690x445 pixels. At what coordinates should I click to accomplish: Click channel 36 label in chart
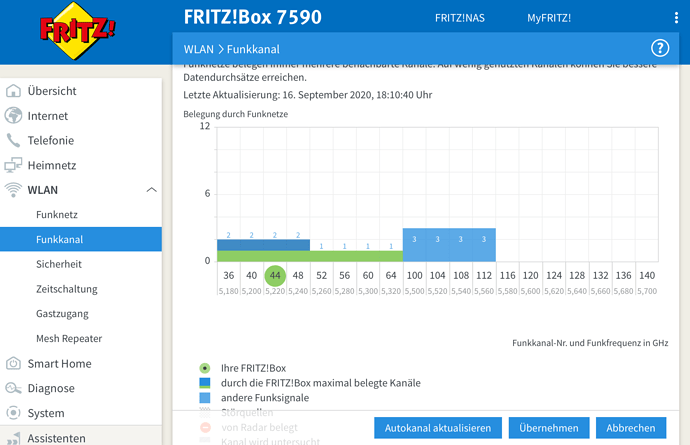(228, 276)
